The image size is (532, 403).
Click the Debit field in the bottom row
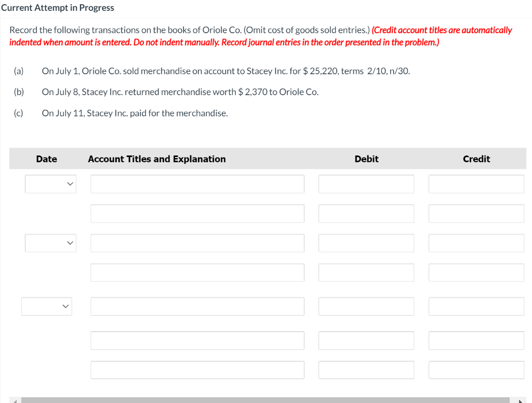coord(366,370)
